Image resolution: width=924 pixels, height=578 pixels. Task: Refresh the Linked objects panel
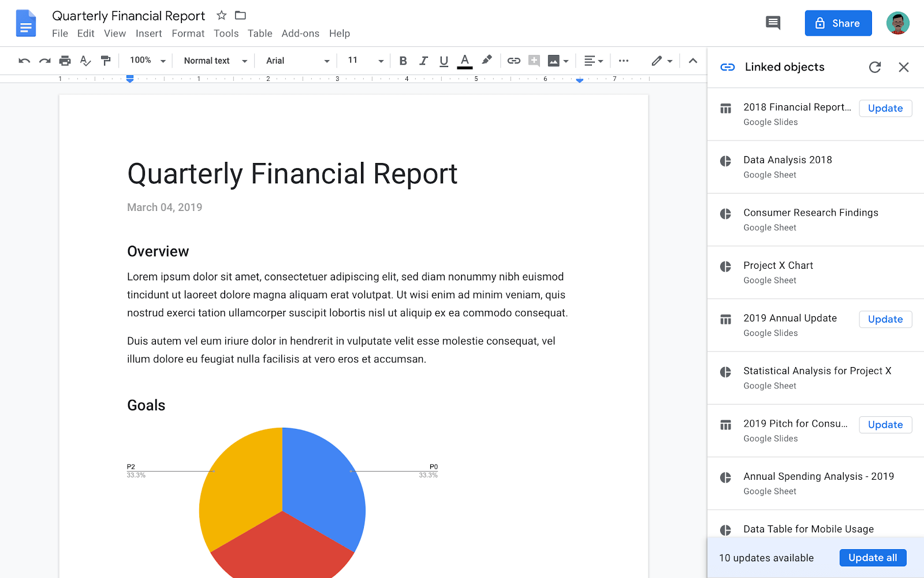click(x=875, y=67)
